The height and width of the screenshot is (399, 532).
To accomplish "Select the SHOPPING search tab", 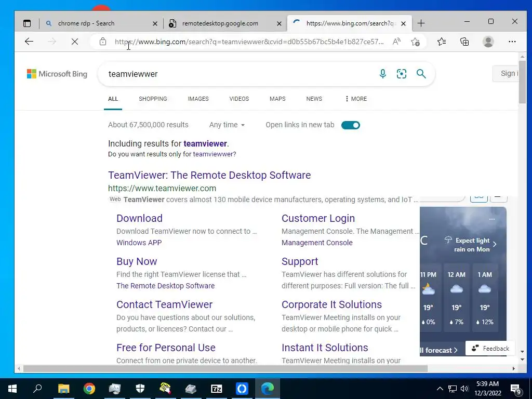I will [153, 99].
